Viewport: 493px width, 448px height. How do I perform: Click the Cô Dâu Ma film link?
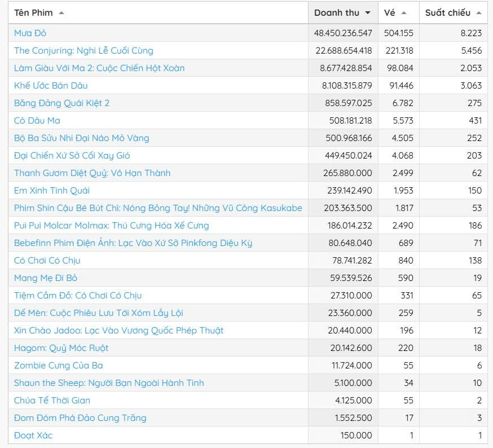pos(37,121)
